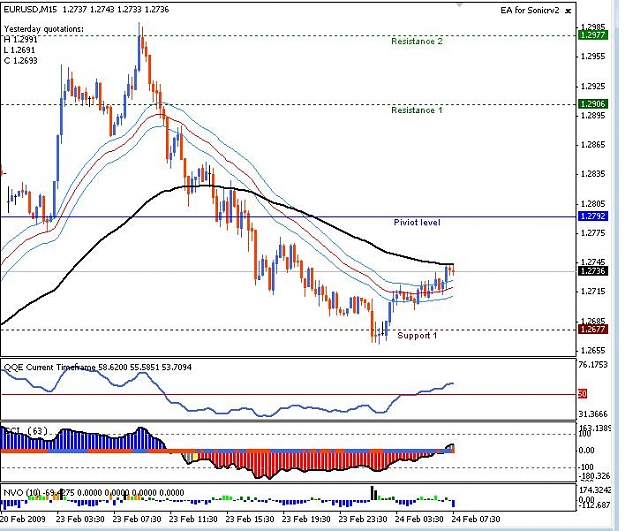This screenshot has height=531, width=625.
Task: Click the Piviot level label
Action: [417, 222]
